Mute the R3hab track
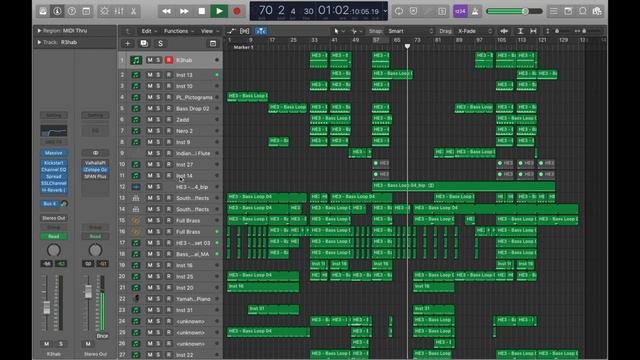Screen dimensions: 640x360 tap(150, 60)
